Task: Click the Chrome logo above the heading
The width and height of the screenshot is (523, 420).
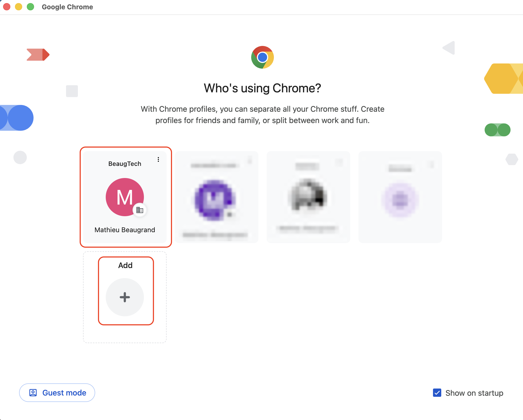Action: point(262,57)
